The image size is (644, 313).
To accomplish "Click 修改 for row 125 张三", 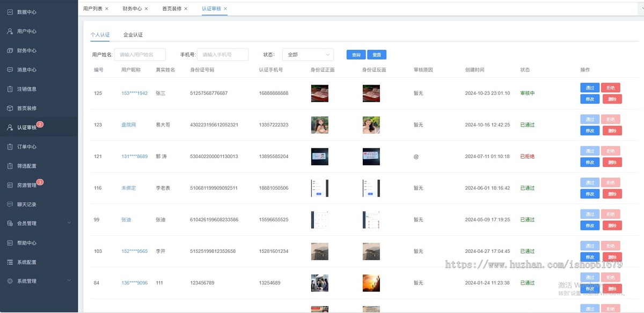I will coord(590,99).
